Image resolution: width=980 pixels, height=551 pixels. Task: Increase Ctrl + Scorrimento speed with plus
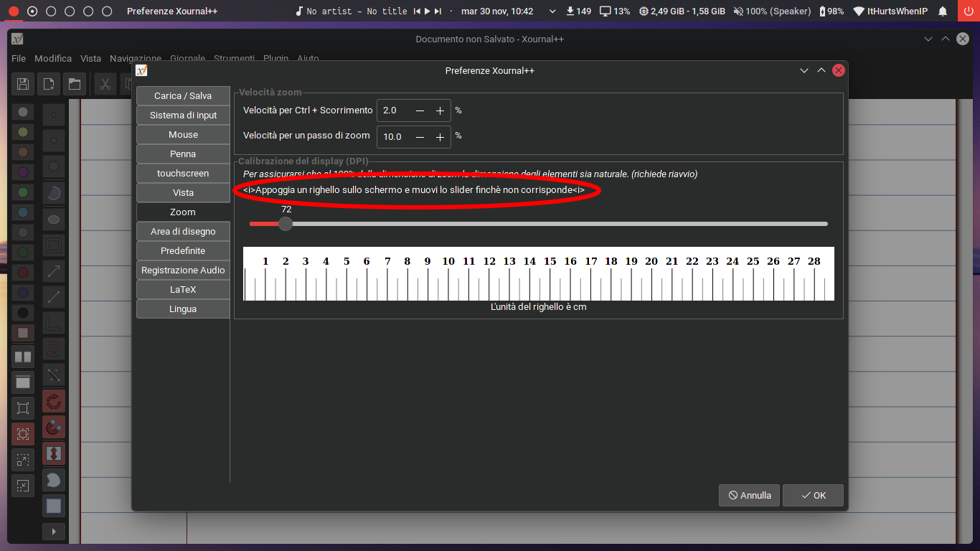coord(440,110)
